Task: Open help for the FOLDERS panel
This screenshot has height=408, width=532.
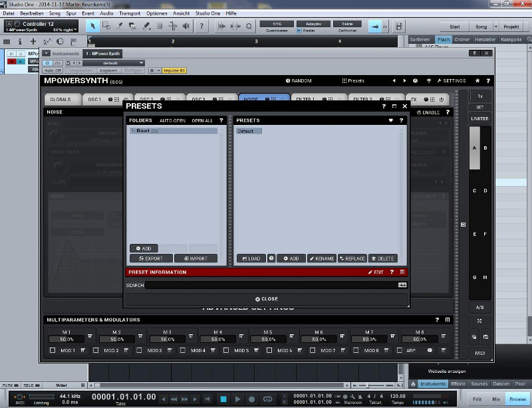Action: click(221, 120)
